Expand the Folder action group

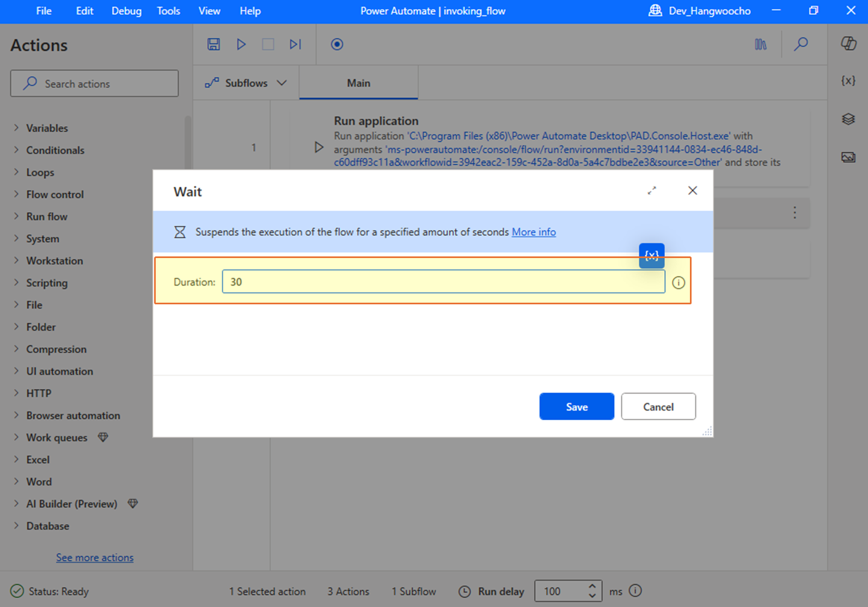16,327
